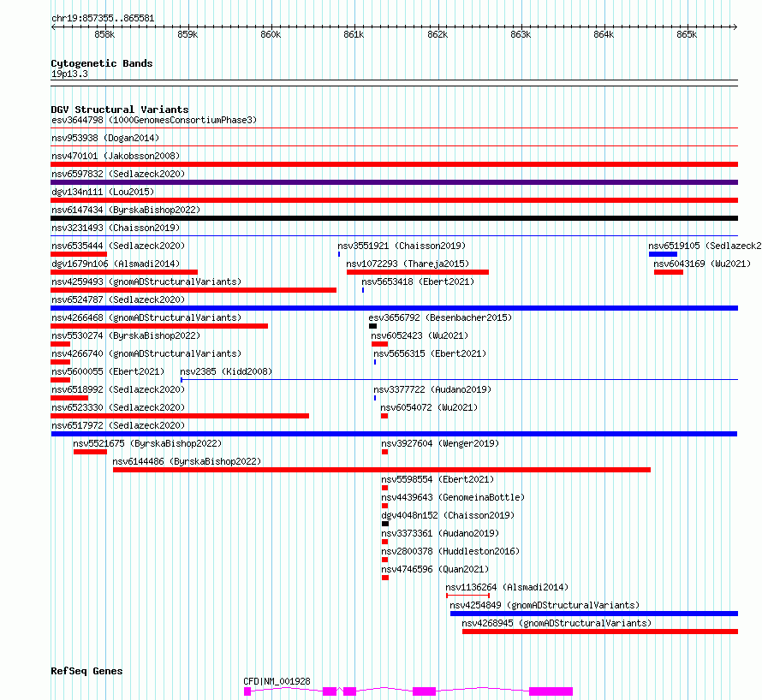Select nsv6518992 (Sedlazeck2020) label
The width and height of the screenshot is (762, 700).
[118, 389]
